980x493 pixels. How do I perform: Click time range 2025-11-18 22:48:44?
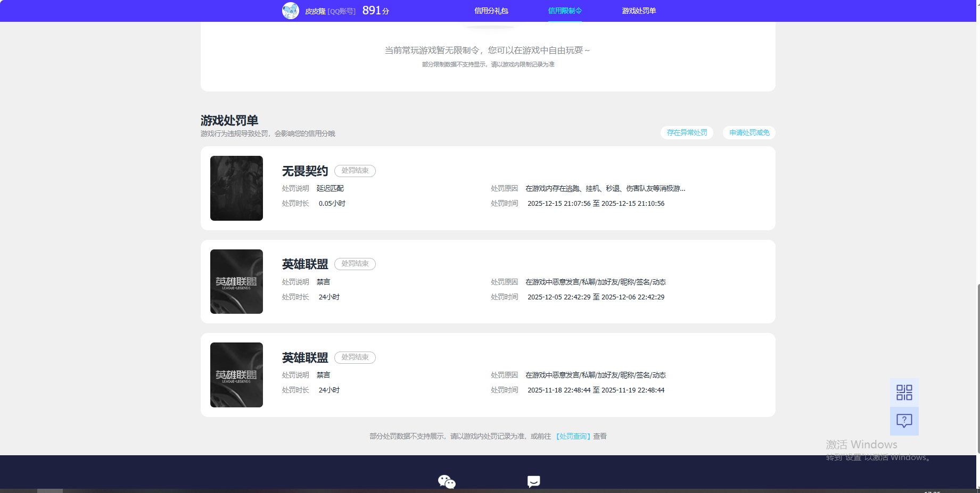coord(596,390)
